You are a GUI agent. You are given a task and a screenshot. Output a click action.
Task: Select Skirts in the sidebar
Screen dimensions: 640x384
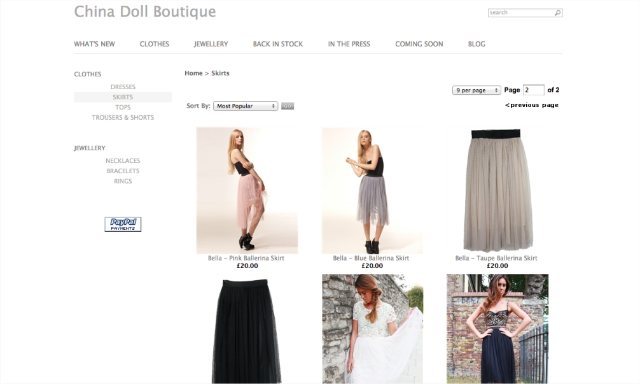pyautogui.click(x=123, y=97)
